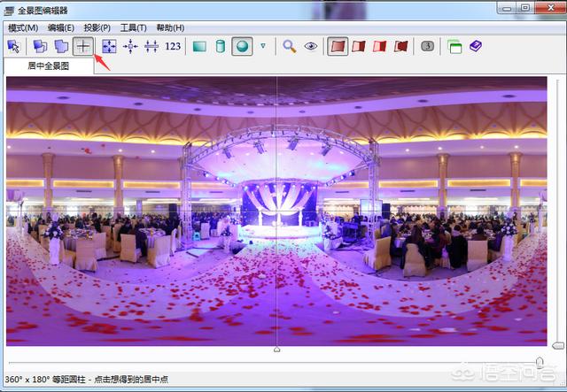Click the center marker triangle below panorama
The image size is (567, 392).
pyautogui.click(x=276, y=350)
